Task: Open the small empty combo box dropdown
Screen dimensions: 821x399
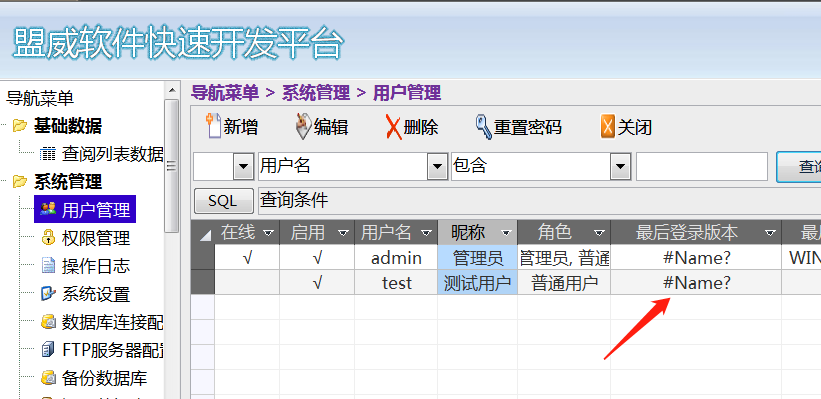Action: click(x=242, y=168)
